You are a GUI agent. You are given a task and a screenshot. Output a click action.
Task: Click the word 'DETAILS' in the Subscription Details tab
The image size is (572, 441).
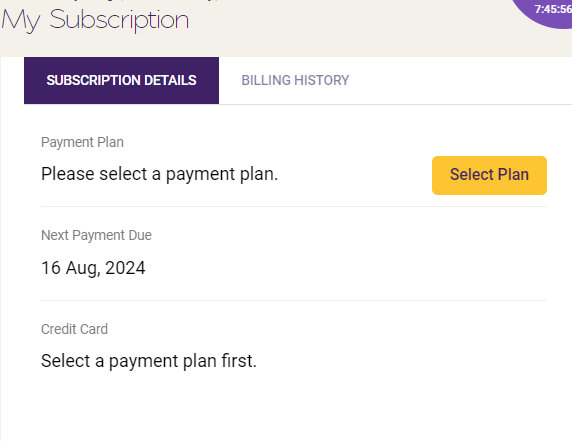(x=170, y=80)
